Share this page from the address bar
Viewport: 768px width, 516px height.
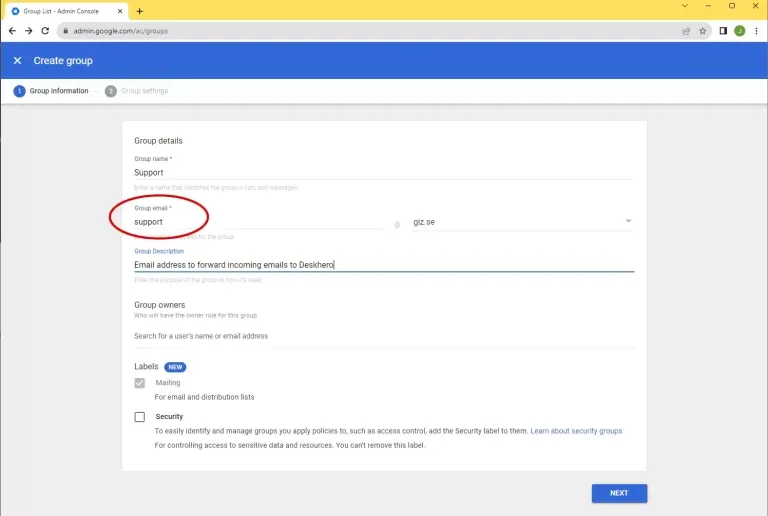pos(686,31)
